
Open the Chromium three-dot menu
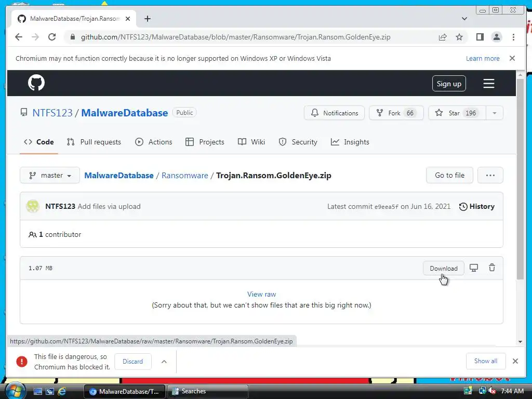point(514,37)
